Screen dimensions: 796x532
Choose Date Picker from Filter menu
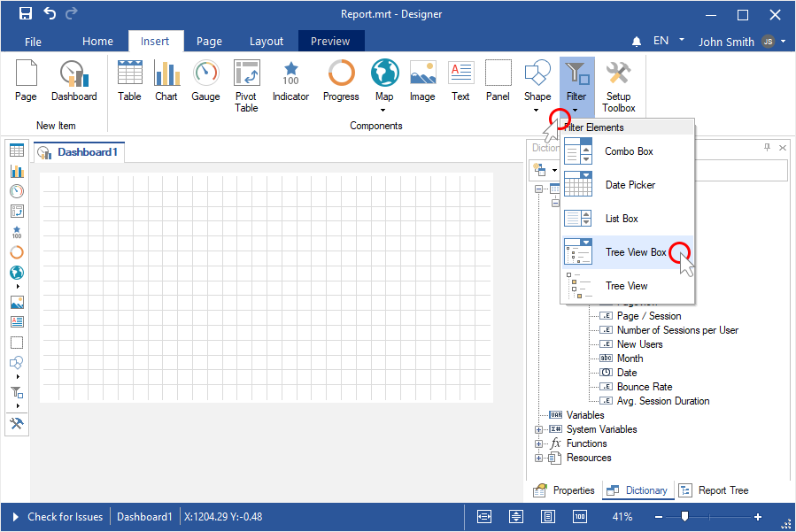630,185
